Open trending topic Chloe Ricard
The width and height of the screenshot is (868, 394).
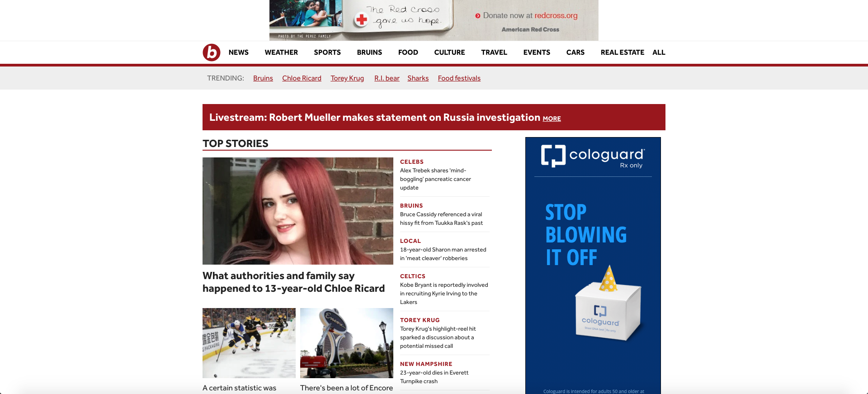coord(302,78)
